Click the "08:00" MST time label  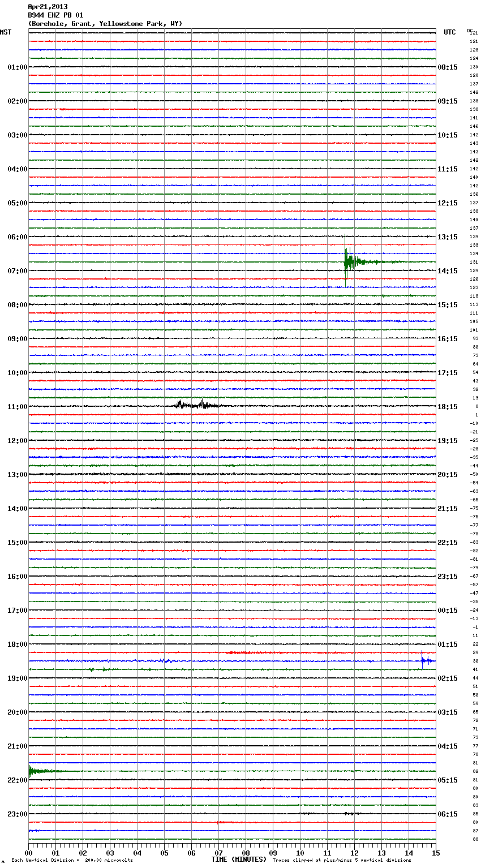(18, 305)
